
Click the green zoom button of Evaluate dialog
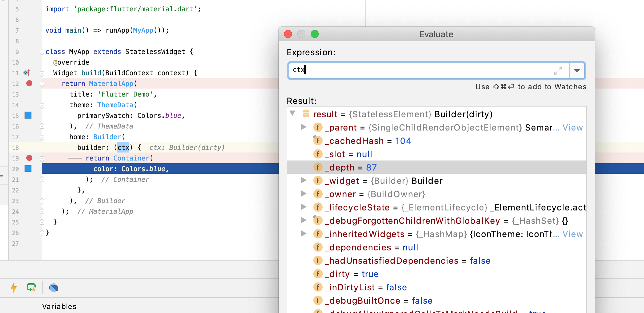(315, 34)
